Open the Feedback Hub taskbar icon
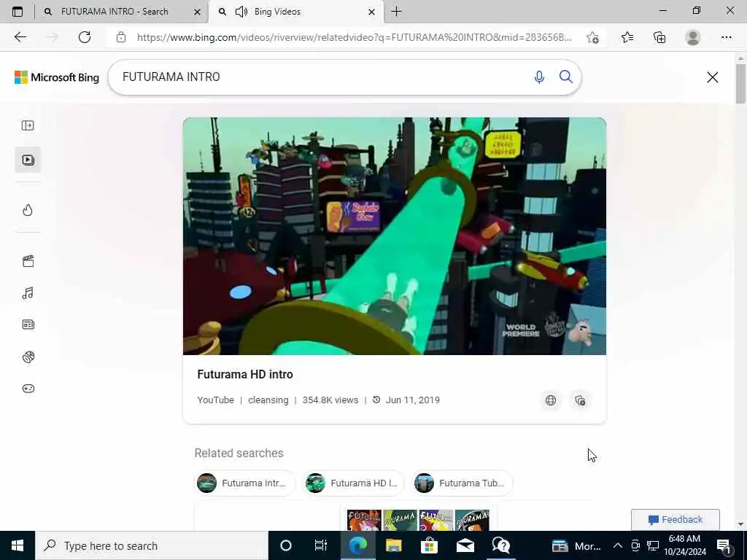Viewport: 747px width, 560px height. 501,545
